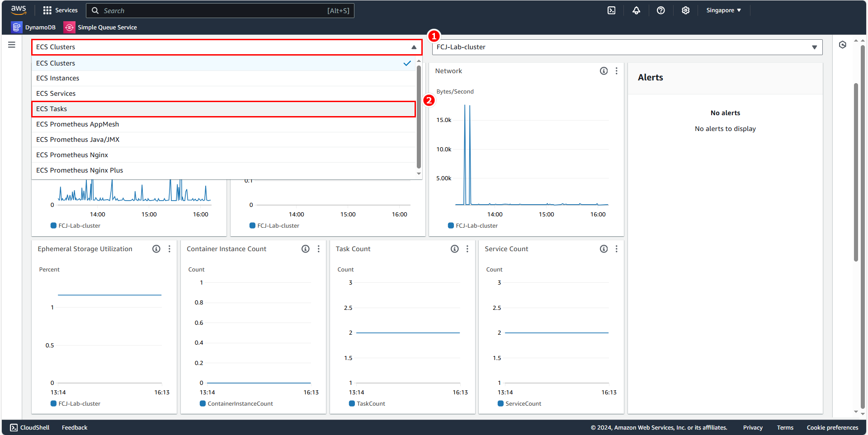868x435 pixels.
Task: Open the Singapore region dropdown
Action: pos(723,10)
